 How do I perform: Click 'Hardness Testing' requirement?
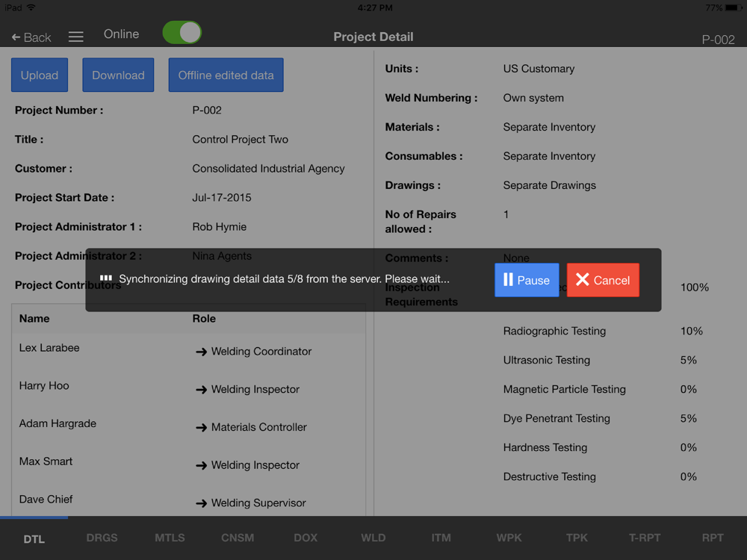[545, 447]
